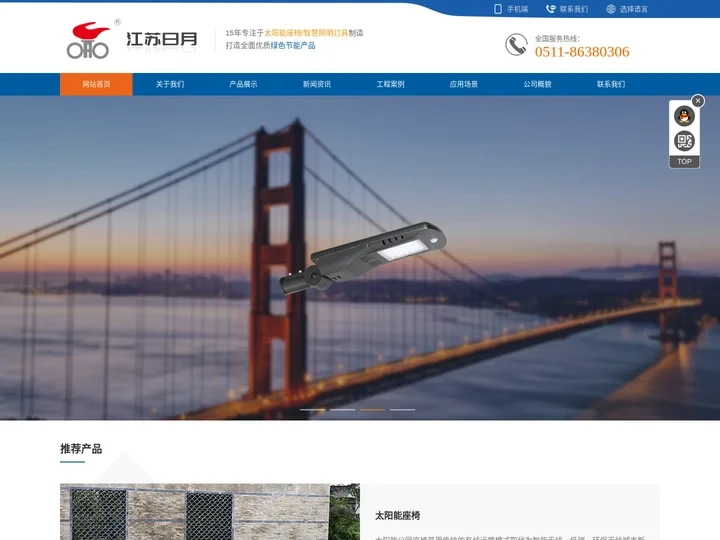
Task: Open the 手机端 link
Action: (517, 9)
